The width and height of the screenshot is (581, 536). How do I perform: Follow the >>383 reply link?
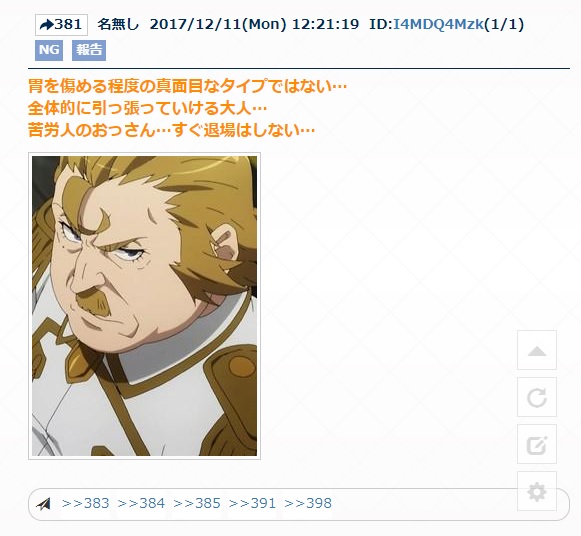click(x=86, y=503)
